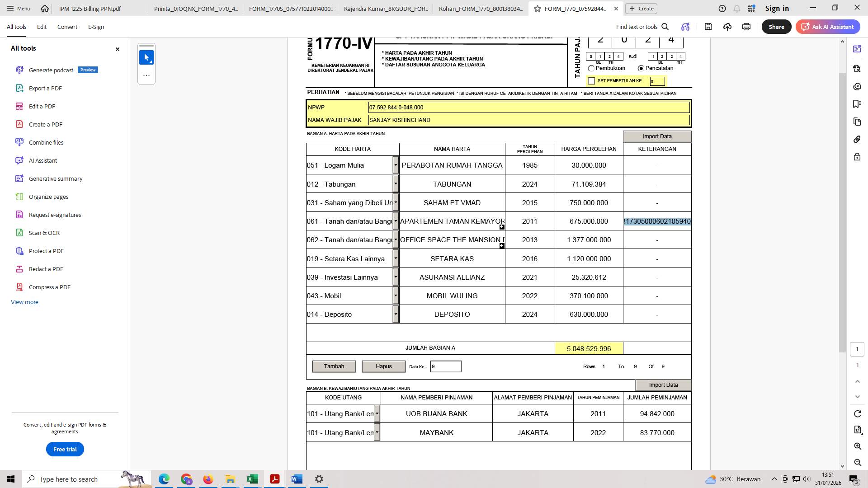868x488 pixels.
Task: Open the kode harta dropdown for Logam Mulia
Action: click(x=396, y=165)
